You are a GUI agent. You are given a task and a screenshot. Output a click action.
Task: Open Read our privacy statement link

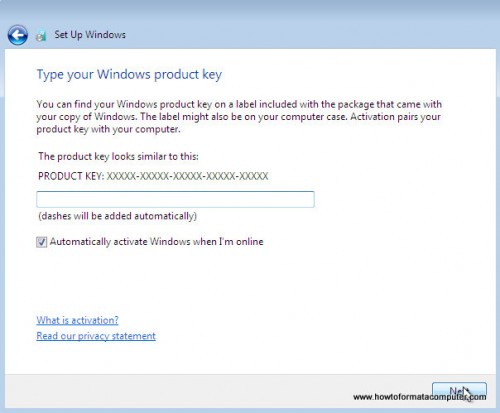point(96,336)
